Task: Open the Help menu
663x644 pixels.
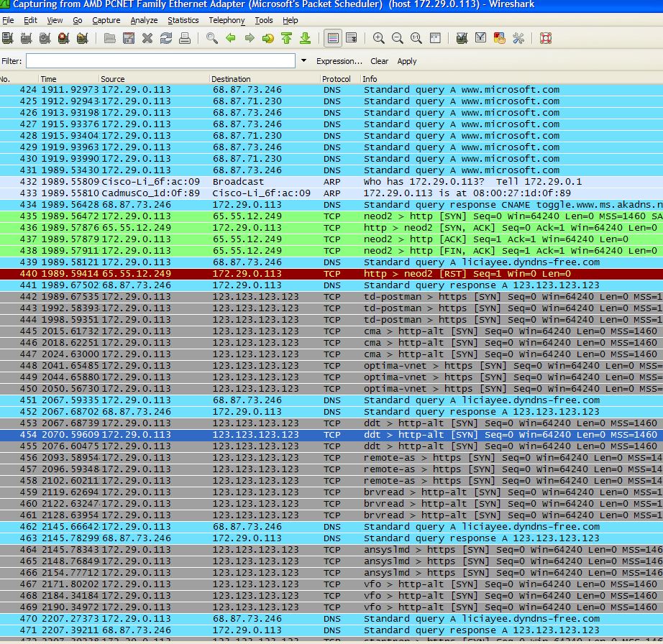Action: (x=290, y=20)
